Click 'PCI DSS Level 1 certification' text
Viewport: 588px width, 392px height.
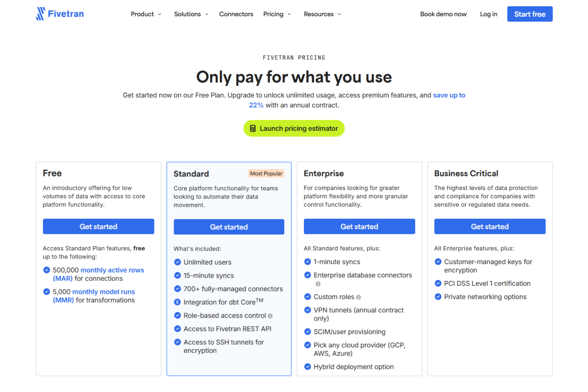(487, 284)
